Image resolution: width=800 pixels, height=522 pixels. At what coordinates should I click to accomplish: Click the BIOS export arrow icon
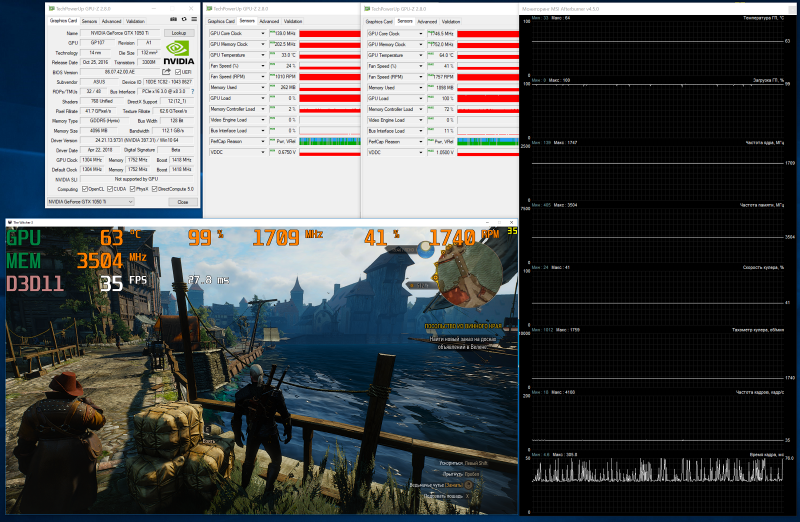click(167, 72)
